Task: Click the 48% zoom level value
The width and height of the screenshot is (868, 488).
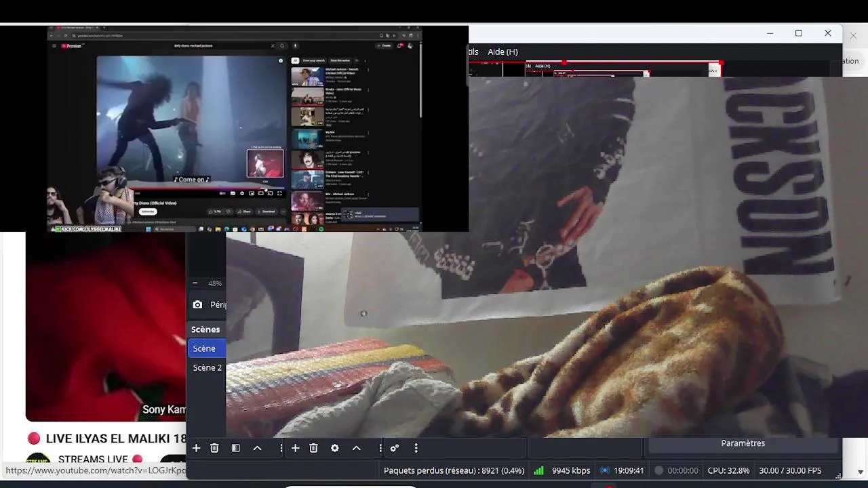Action: [x=215, y=283]
